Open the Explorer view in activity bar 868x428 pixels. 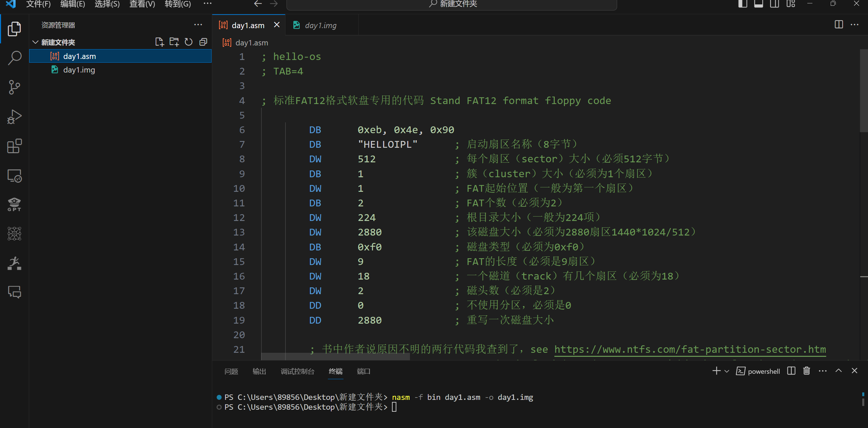coord(14,29)
